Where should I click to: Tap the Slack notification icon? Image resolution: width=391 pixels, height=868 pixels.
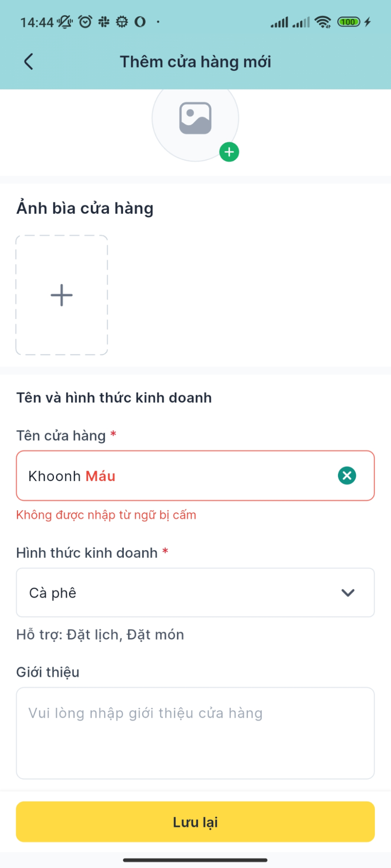pos(104,22)
